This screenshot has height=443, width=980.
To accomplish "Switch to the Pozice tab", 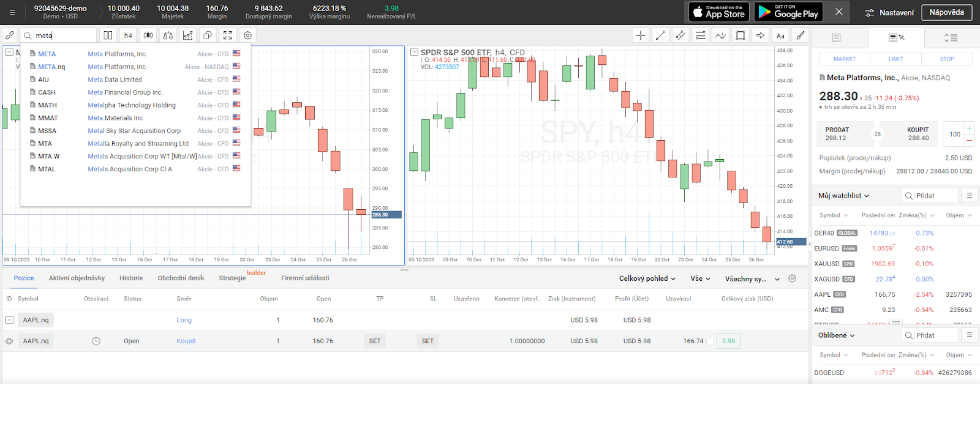I will coord(24,278).
